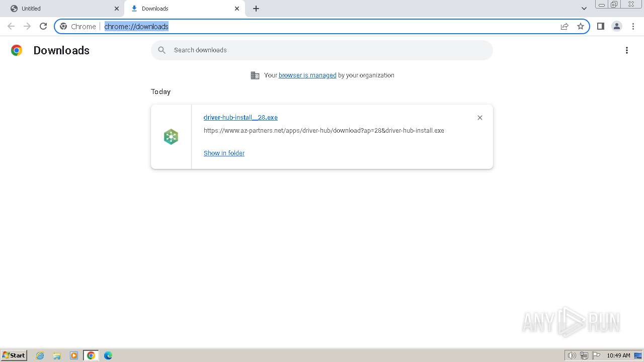Bookmark this page with the star icon
This screenshot has height=362, width=644.
581,26
